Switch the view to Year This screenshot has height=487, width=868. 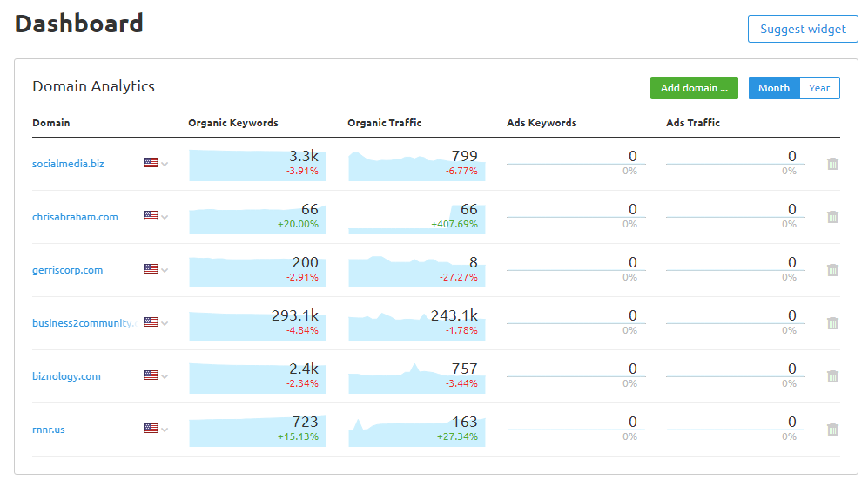(x=819, y=88)
